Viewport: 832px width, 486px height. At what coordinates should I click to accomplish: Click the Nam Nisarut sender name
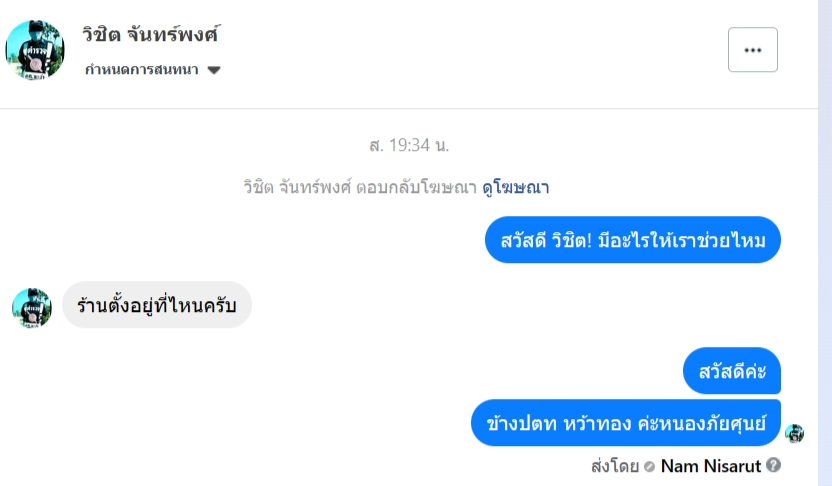710,465
